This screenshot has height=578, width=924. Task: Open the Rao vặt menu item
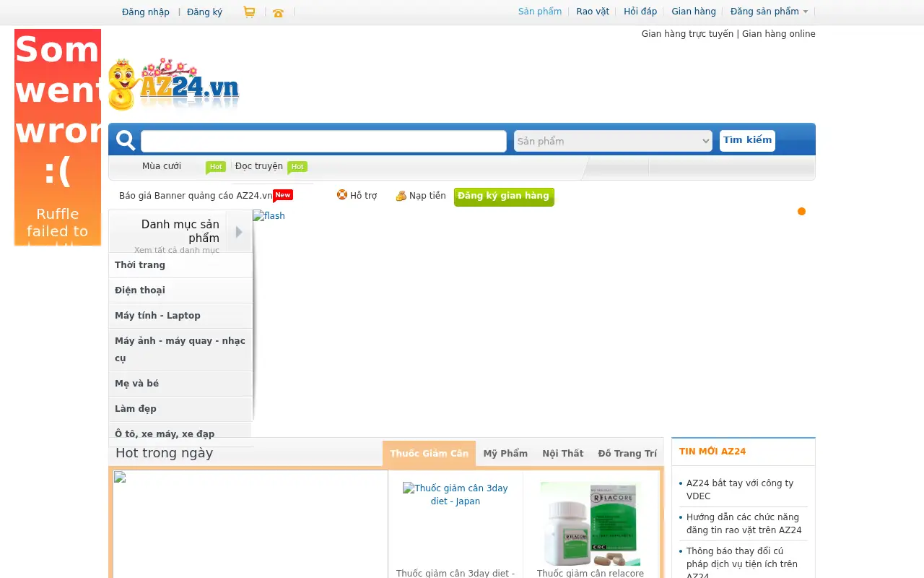tap(593, 12)
